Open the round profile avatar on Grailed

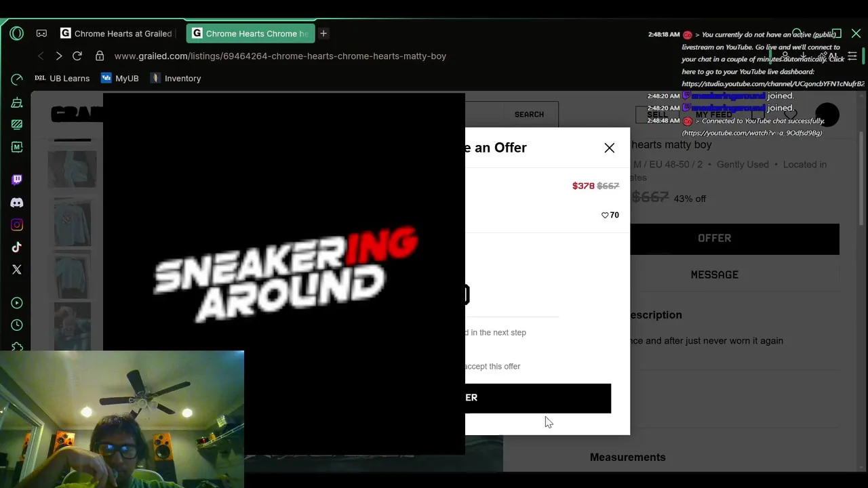click(827, 115)
